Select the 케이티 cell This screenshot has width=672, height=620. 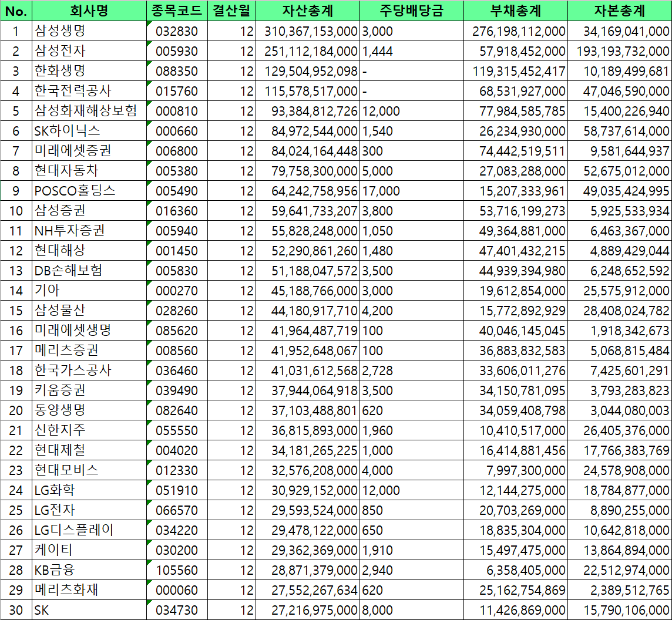[x=89, y=550]
